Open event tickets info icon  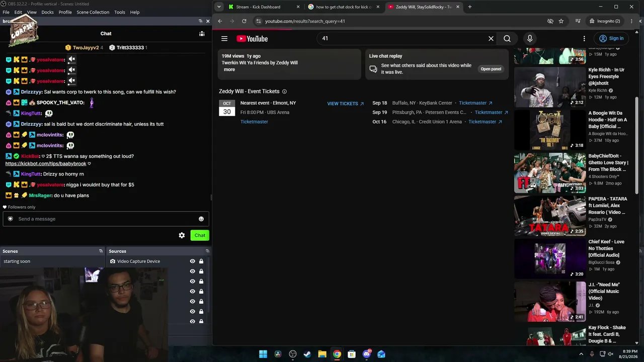284,92
